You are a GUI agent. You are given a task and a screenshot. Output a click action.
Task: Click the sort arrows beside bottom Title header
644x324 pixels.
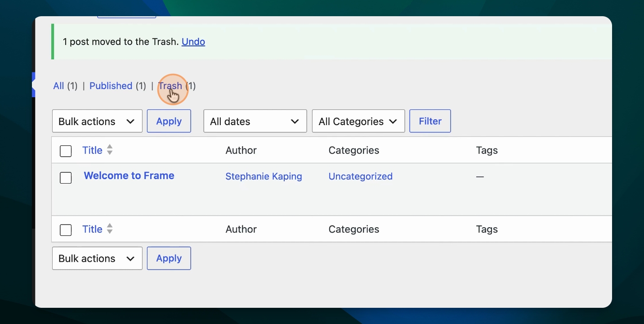point(109,229)
